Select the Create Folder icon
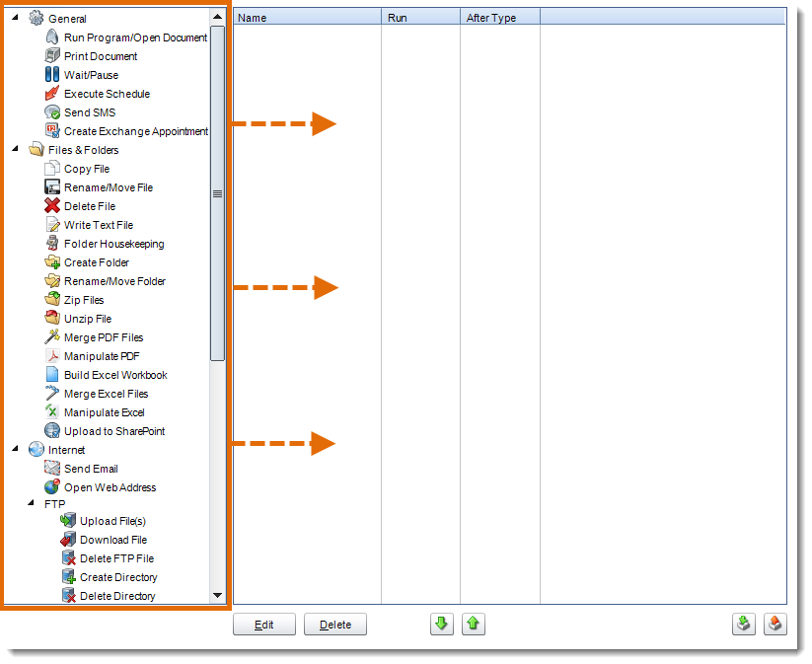 (x=52, y=262)
